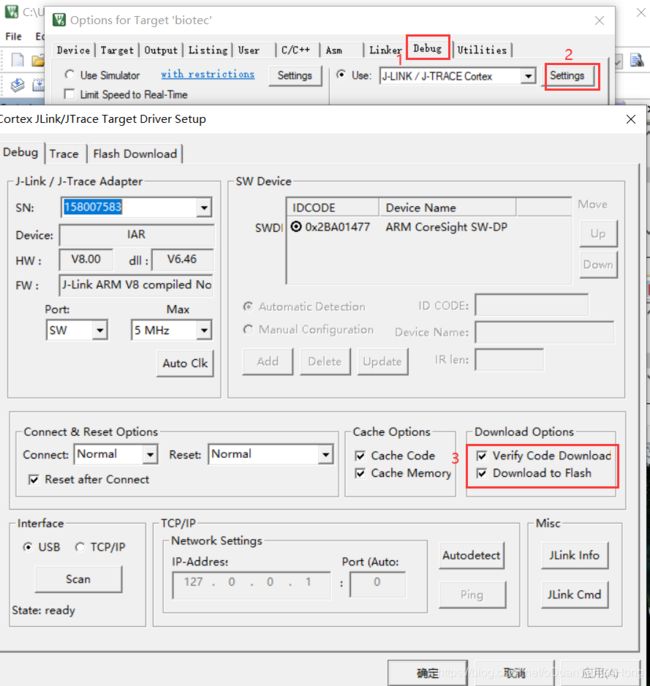This screenshot has height=686, width=650.
Task: Select the User tab
Action: pyautogui.click(x=248, y=50)
